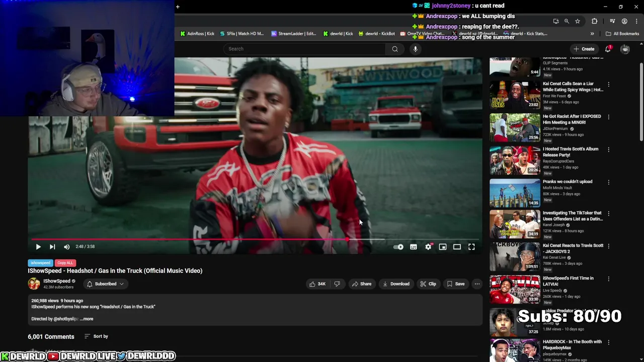The image size is (644, 362).
Task: Like the video with 34K likes
Action: [317, 284]
